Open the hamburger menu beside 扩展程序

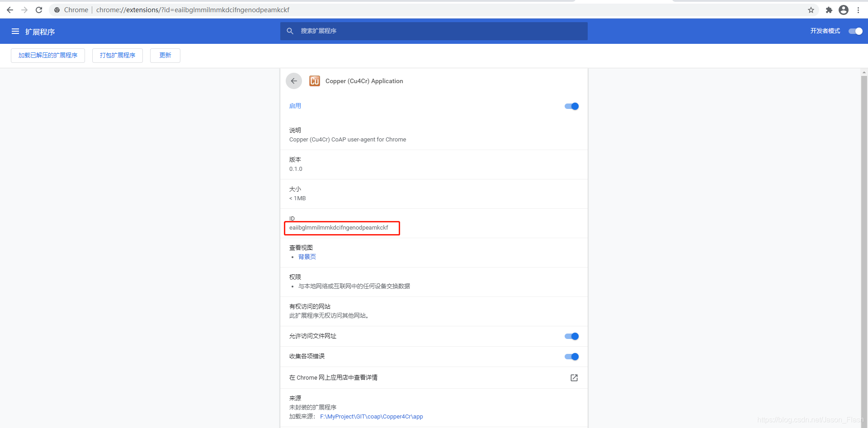pos(15,31)
